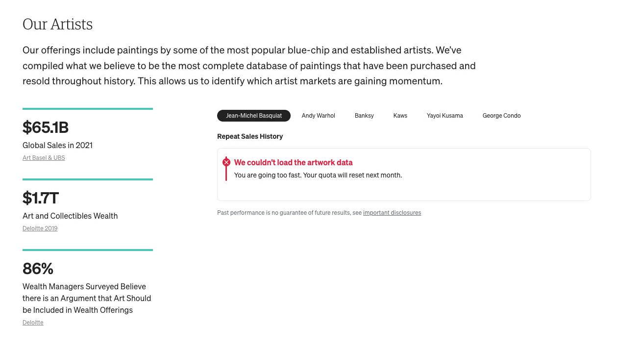Choose the Kaws artist tab

pos(400,116)
